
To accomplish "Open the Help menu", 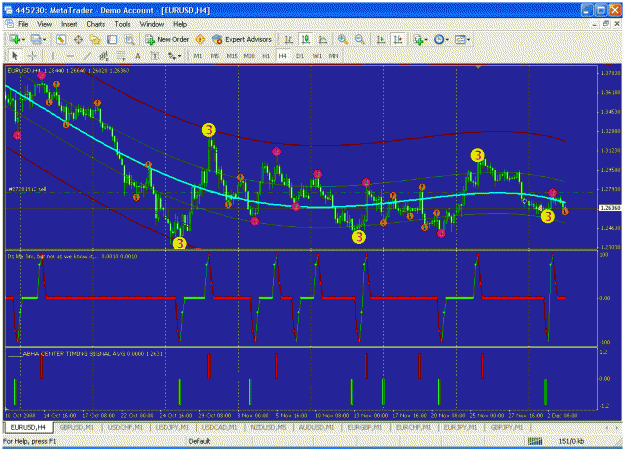I will pyautogui.click(x=180, y=24).
